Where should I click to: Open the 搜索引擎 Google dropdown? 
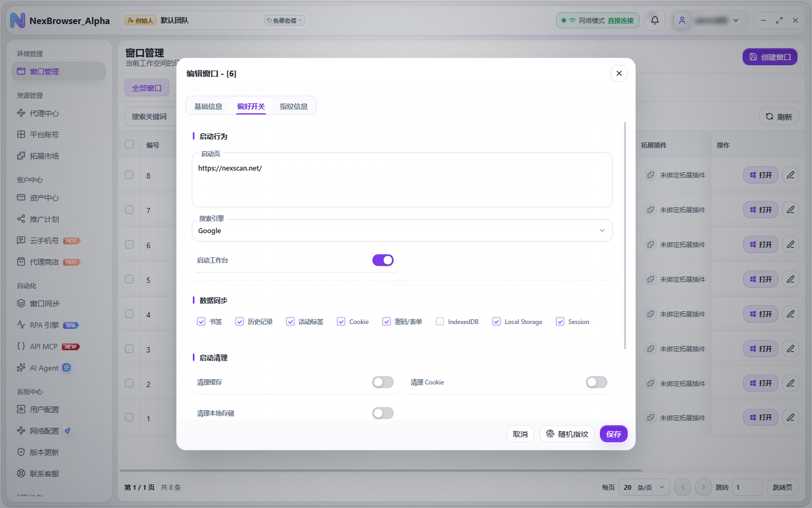pos(402,230)
